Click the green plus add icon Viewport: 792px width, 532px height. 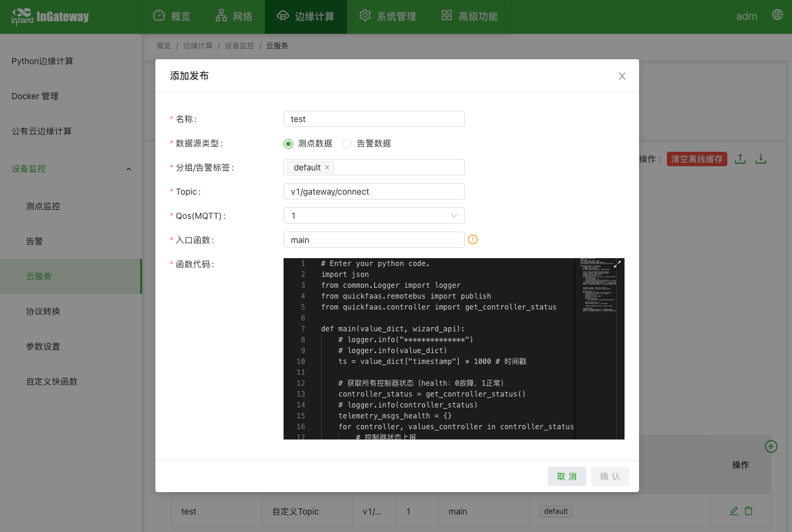coord(771,446)
